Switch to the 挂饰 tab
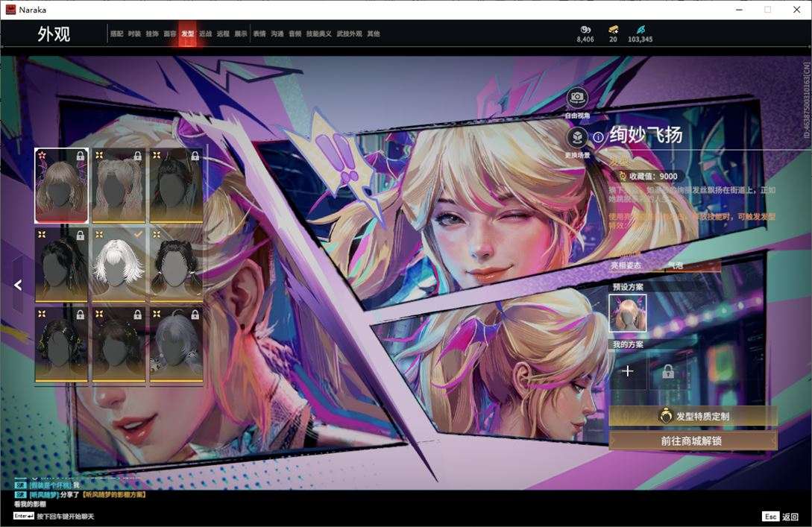Image resolution: width=812 pixels, height=527 pixels. 151,34
